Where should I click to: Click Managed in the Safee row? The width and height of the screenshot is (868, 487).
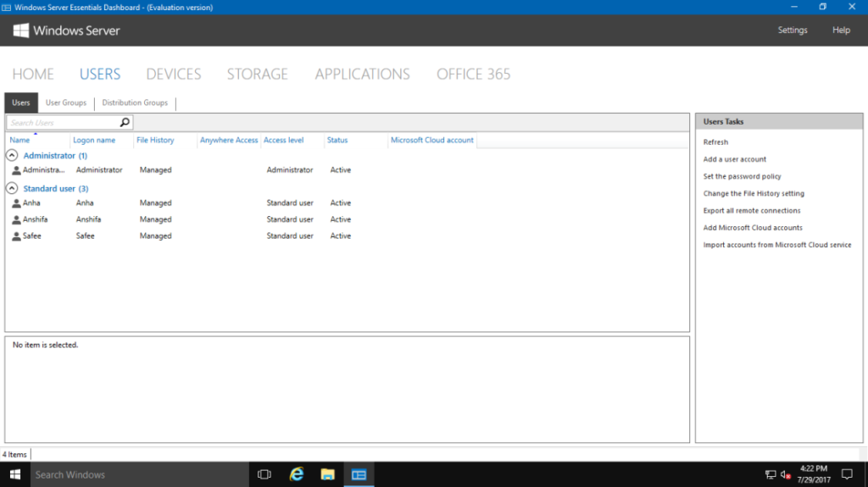pos(156,237)
